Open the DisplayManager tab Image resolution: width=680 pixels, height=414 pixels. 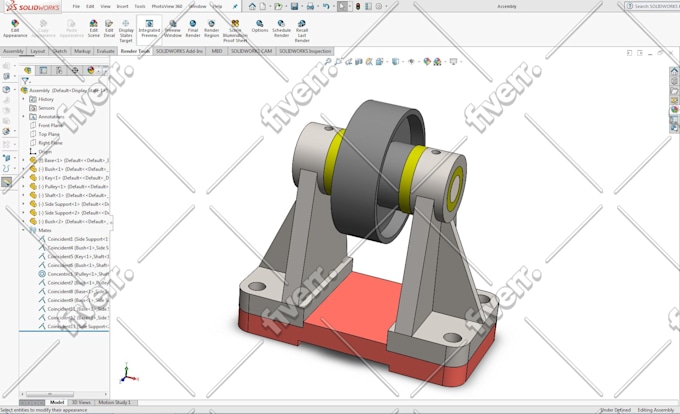(90, 70)
